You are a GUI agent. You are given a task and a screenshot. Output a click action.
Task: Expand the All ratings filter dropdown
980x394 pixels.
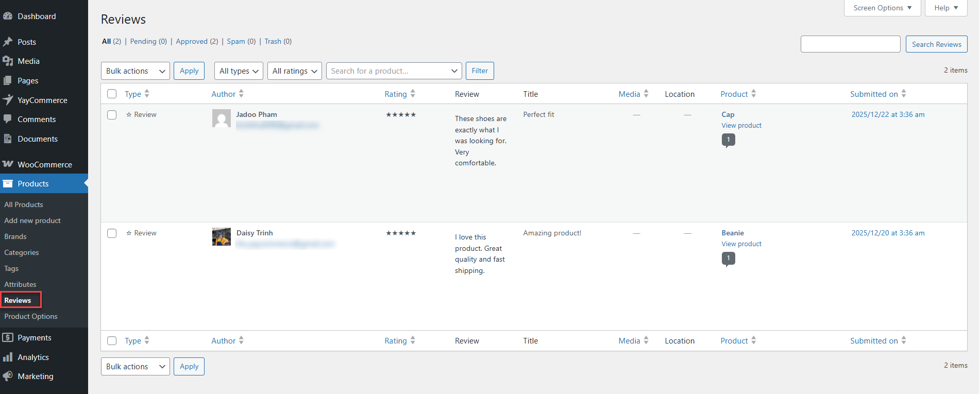point(294,71)
